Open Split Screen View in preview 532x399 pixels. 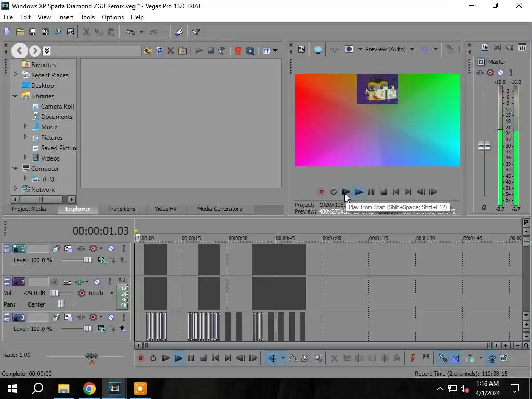click(349, 49)
